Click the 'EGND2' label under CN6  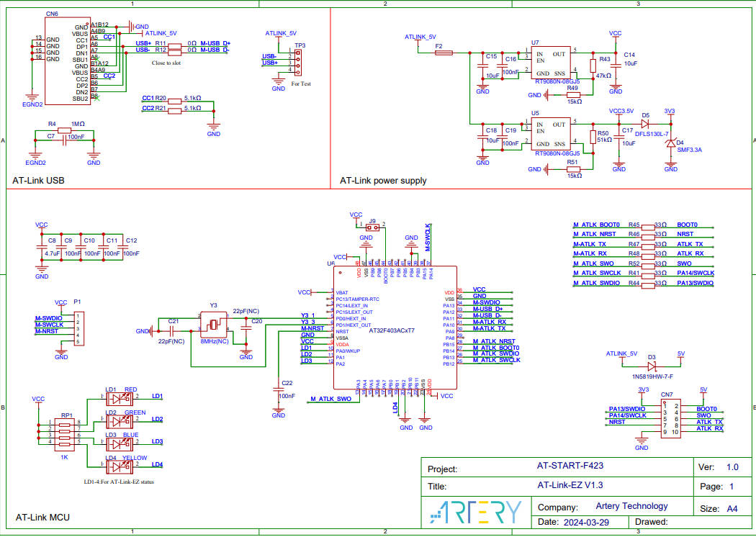(32, 104)
